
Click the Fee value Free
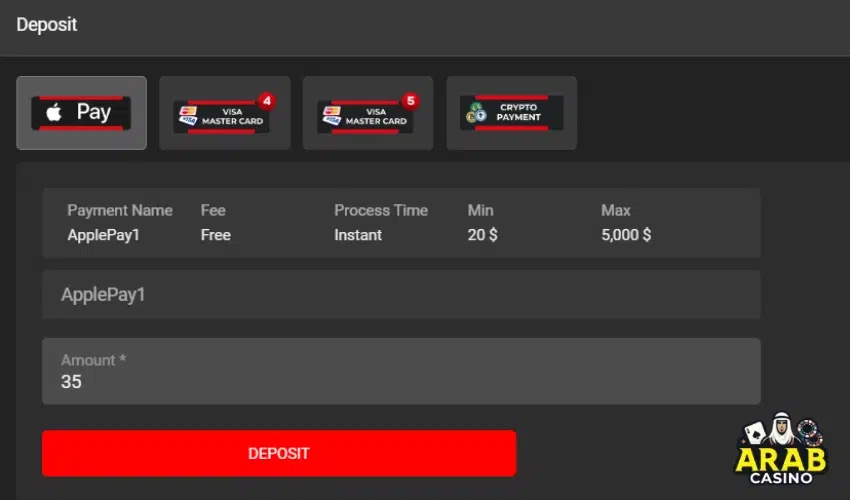coord(216,235)
